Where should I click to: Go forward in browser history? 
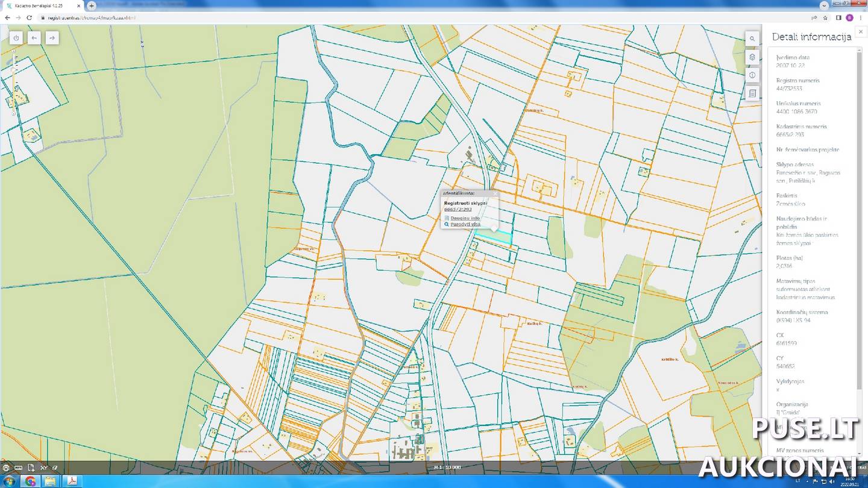[17, 17]
